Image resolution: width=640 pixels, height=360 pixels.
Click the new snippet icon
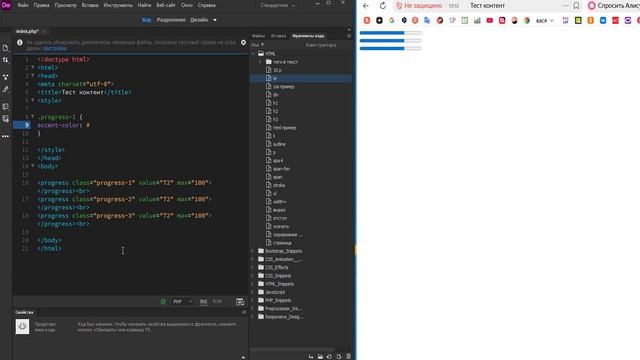[x=339, y=356]
